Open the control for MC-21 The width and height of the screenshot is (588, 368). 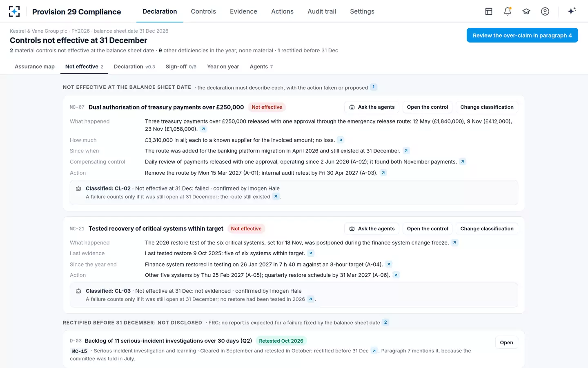click(428, 229)
